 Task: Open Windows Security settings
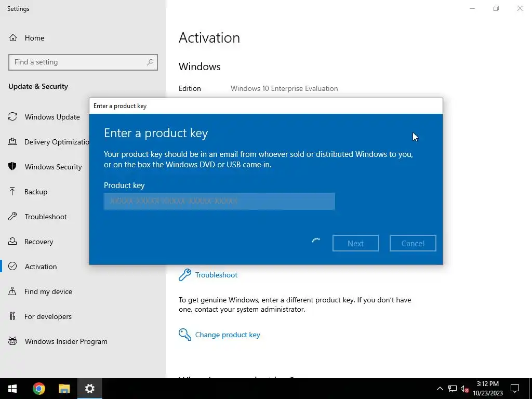point(54,167)
